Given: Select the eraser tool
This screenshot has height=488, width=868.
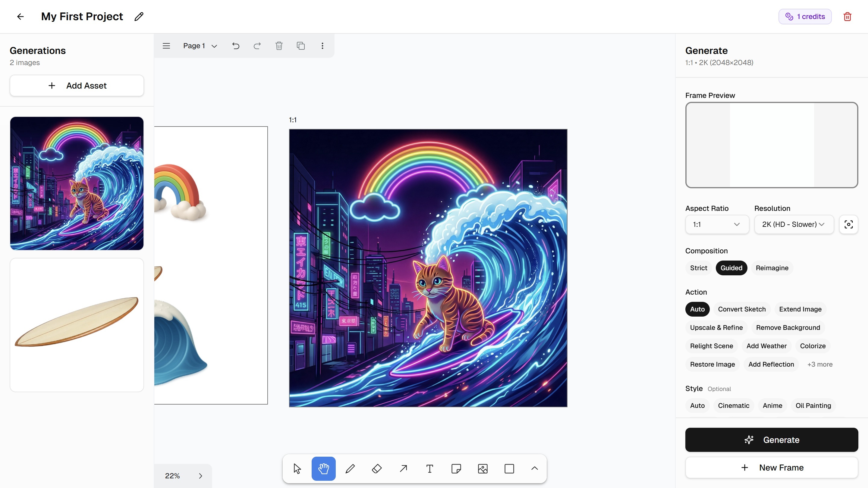Looking at the screenshot, I should click(x=376, y=468).
